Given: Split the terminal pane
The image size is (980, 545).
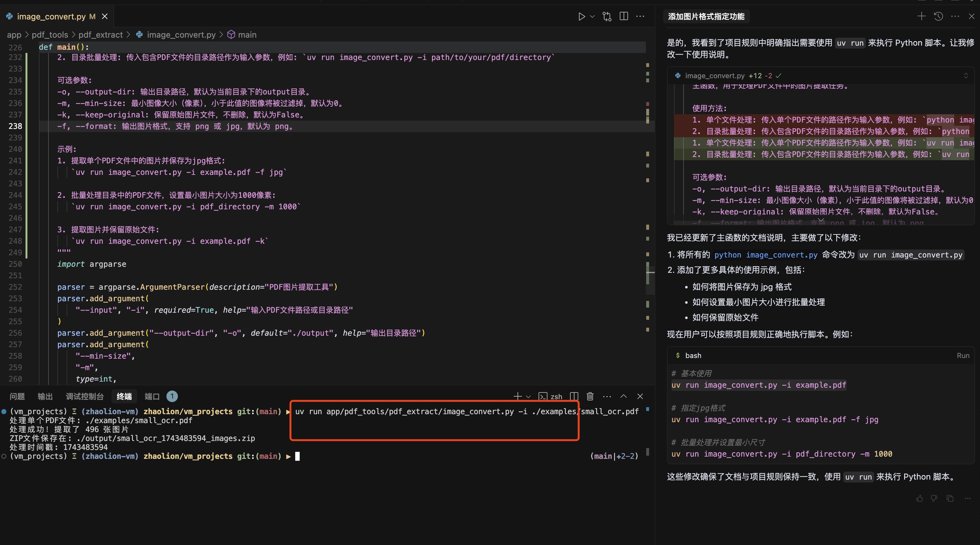Looking at the screenshot, I should [x=574, y=397].
